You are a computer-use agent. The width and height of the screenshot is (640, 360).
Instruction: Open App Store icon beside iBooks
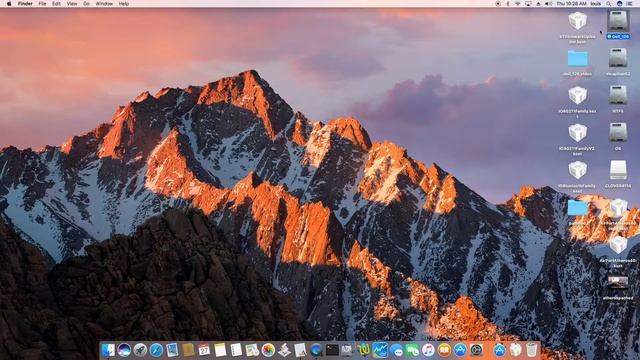tap(460, 350)
